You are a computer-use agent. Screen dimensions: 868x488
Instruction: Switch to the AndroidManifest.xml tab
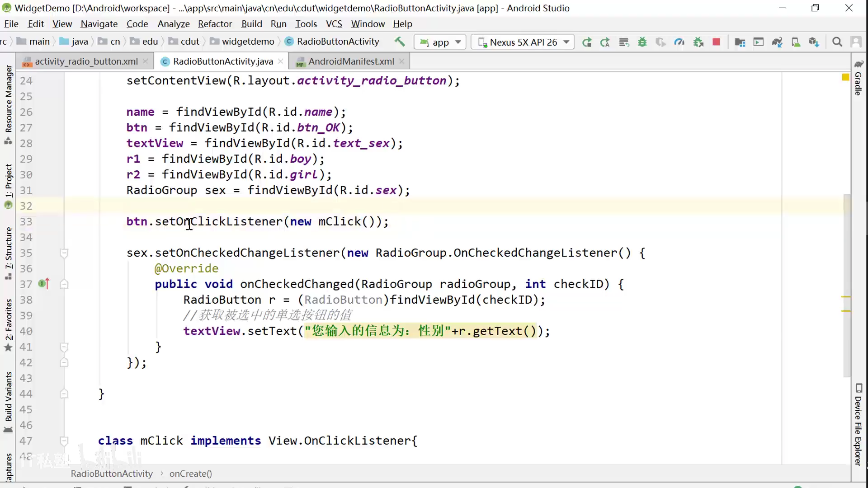click(351, 61)
